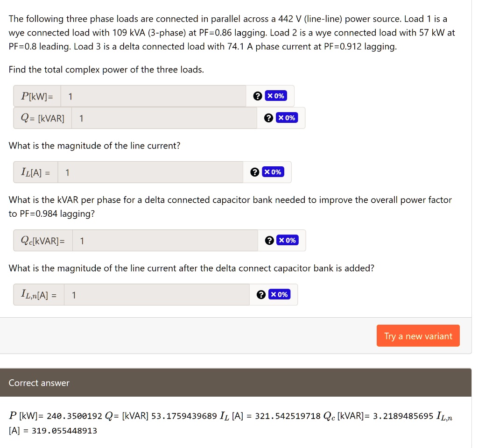Click the 0% score badge for I_L,n[A]

(279, 294)
